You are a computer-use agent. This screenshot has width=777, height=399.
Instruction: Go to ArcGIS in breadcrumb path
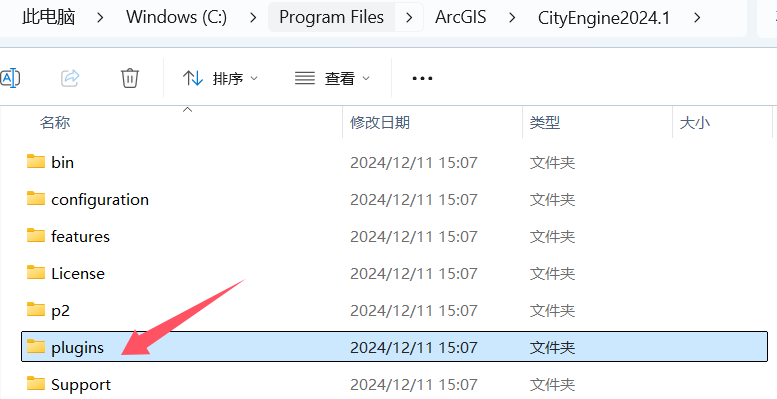click(x=460, y=18)
